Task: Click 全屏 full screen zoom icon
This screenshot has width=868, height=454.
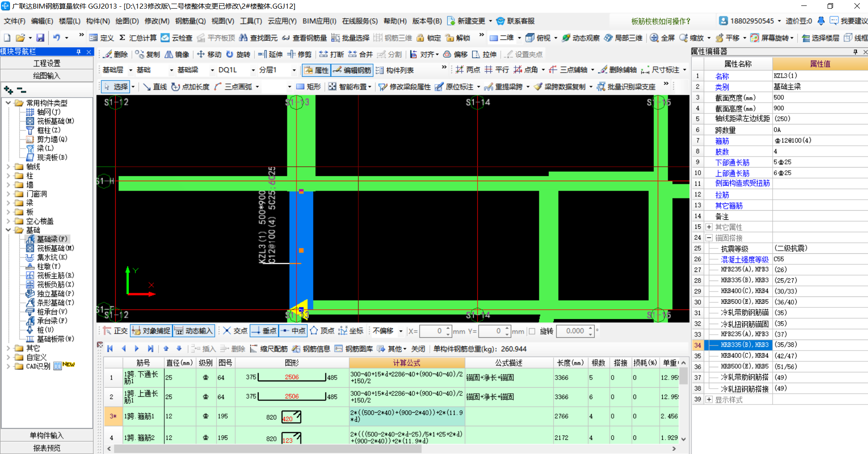Action: (654, 38)
